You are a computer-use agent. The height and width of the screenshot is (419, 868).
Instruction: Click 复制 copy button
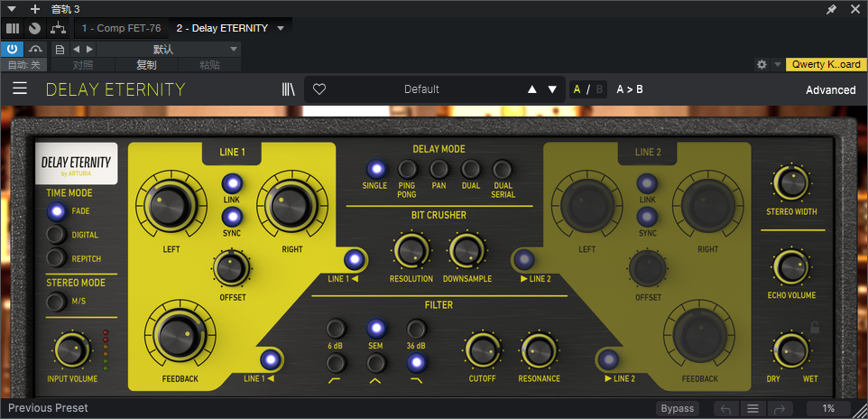(x=147, y=65)
